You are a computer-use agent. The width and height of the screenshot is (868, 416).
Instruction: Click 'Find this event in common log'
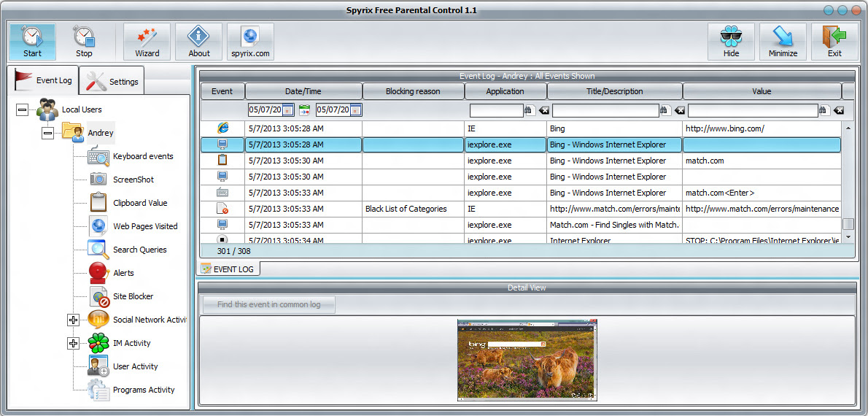[x=269, y=304]
